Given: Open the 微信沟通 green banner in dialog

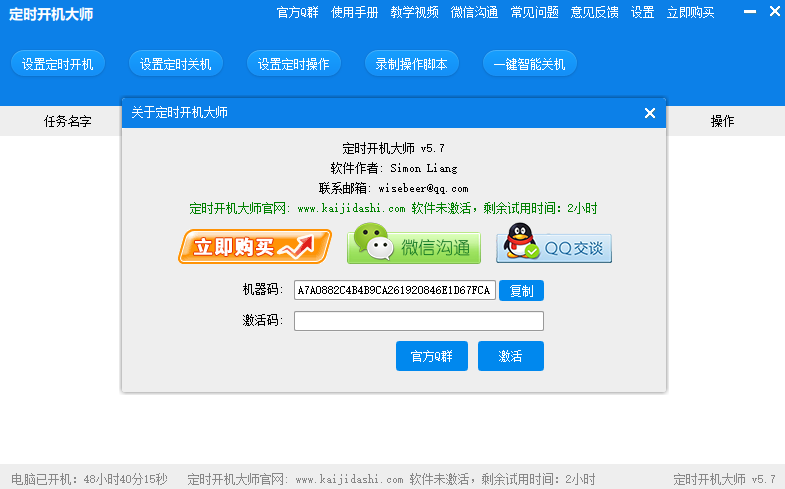Looking at the screenshot, I should [x=414, y=244].
